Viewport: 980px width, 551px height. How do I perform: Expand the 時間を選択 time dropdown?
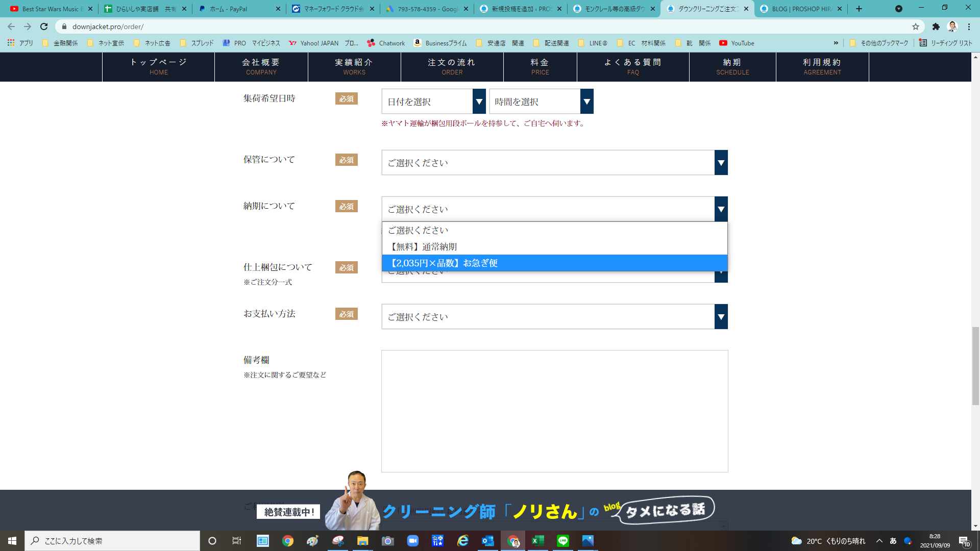pyautogui.click(x=541, y=102)
